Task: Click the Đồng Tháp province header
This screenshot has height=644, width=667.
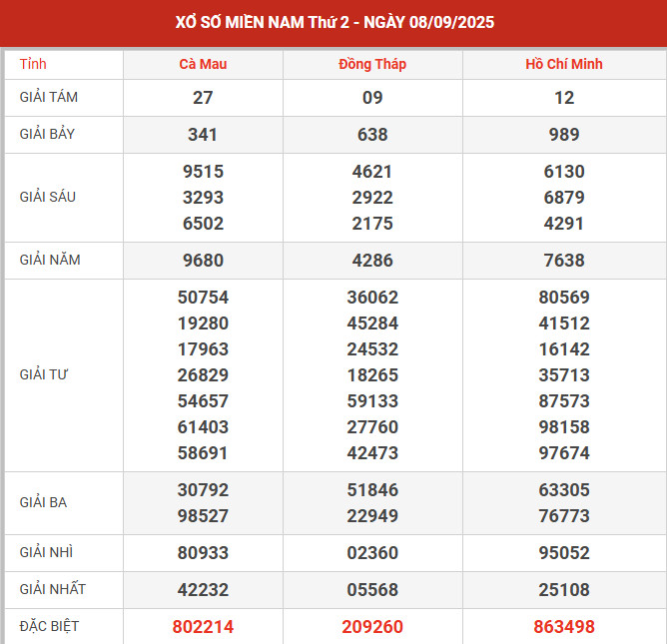Action: (x=372, y=64)
